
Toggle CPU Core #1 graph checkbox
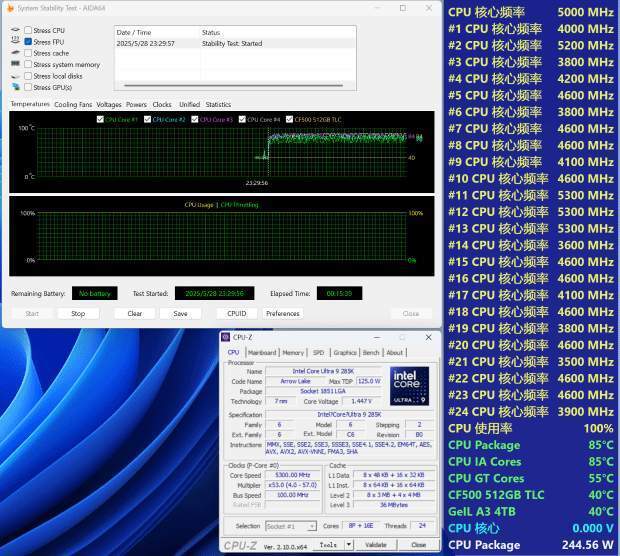click(100, 119)
